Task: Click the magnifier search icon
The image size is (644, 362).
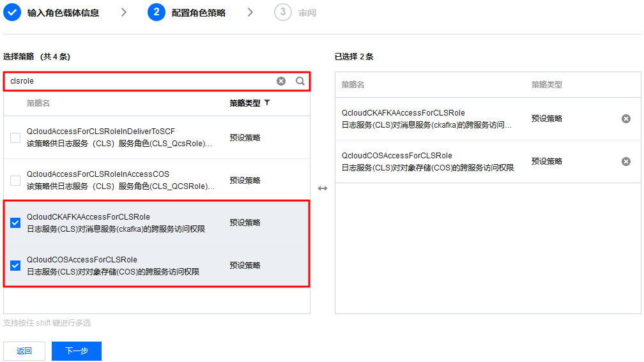Action: click(300, 81)
